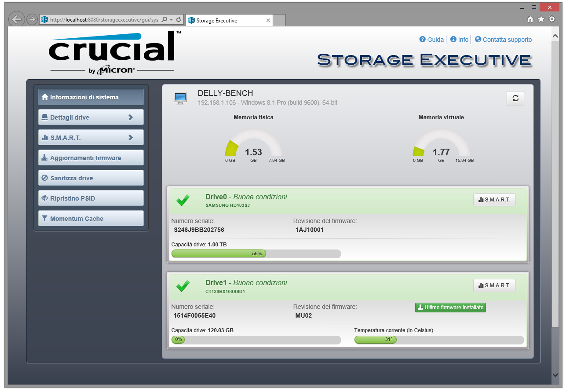Open the Guida help link
The width and height of the screenshot is (566, 392).
pos(435,40)
